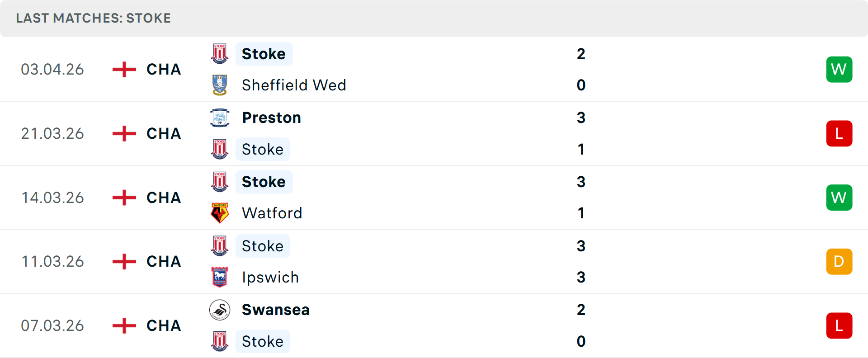Open the Ipswich team link

pos(270,277)
